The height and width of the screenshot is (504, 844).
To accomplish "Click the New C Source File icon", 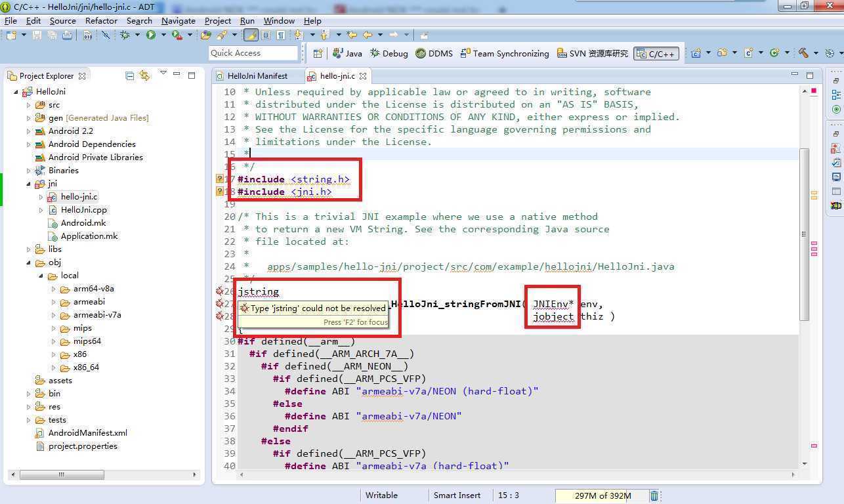I will pyautogui.click(x=748, y=53).
